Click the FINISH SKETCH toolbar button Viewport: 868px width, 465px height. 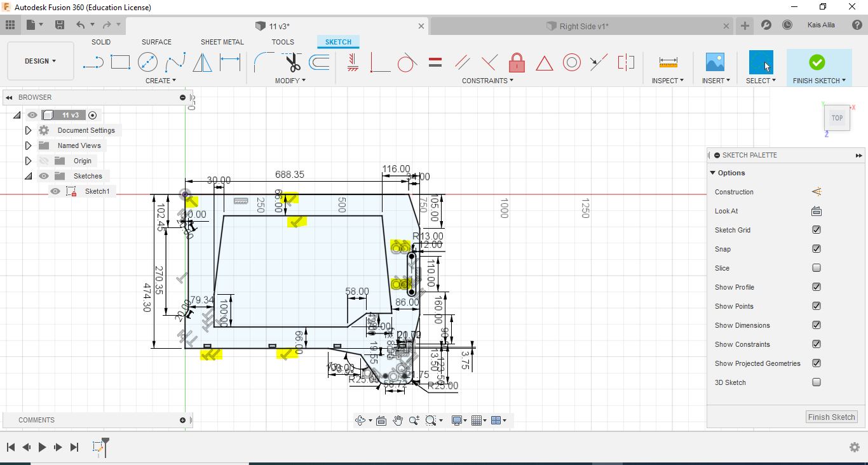[x=819, y=68]
